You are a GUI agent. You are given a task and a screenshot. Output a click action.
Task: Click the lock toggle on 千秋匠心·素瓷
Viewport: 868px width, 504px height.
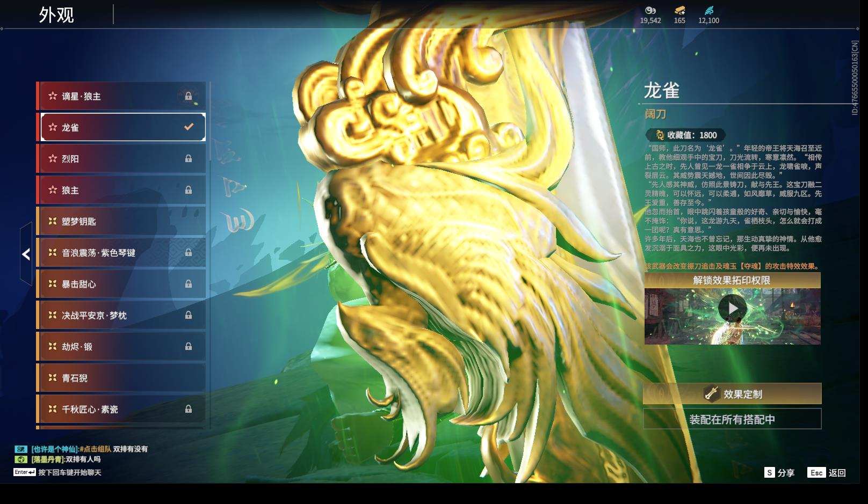(189, 410)
